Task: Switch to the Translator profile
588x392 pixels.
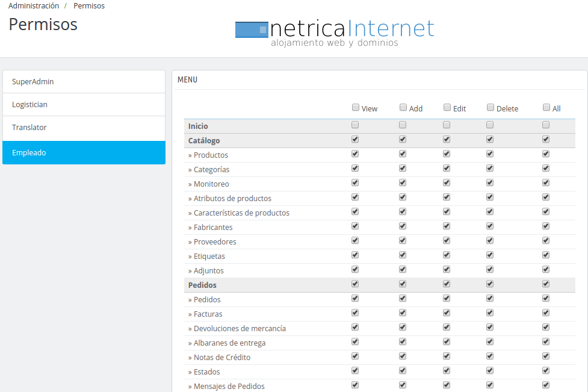Action: click(84, 128)
